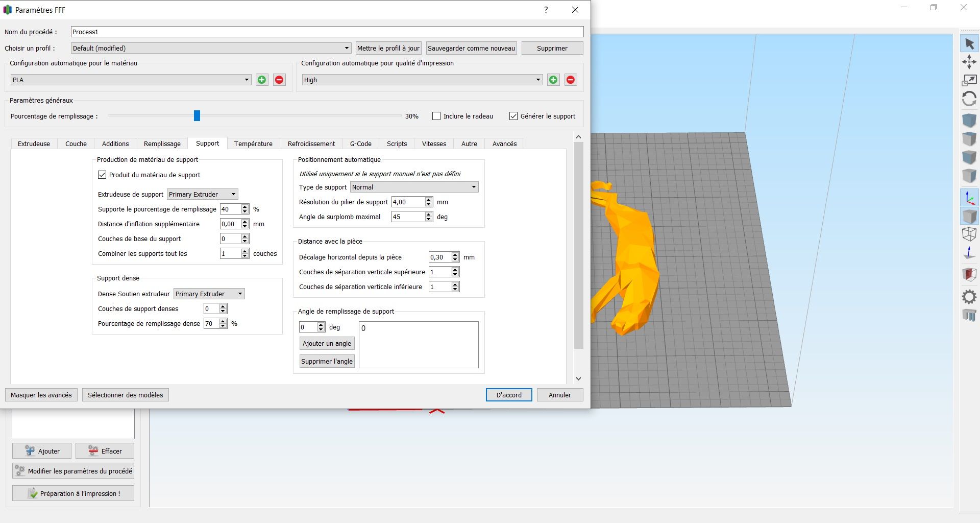The height and width of the screenshot is (523, 980).
Task: Increase Résolution du pilier de support stepper
Action: (429, 200)
